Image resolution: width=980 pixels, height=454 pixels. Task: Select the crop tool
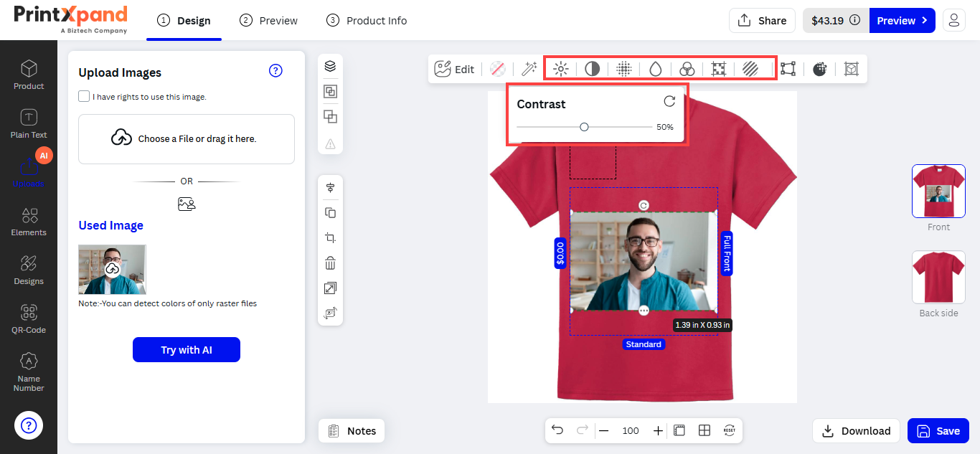pos(330,237)
